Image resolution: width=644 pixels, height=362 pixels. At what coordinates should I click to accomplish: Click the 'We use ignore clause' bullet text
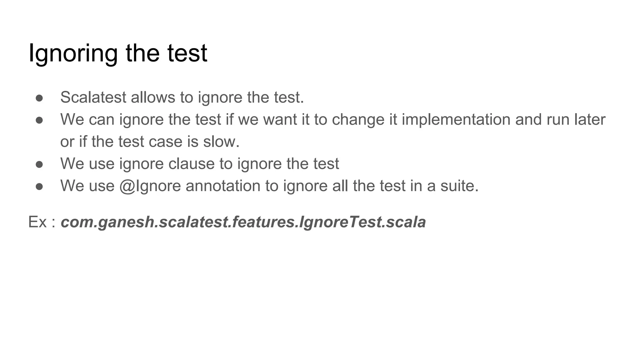[x=199, y=164]
